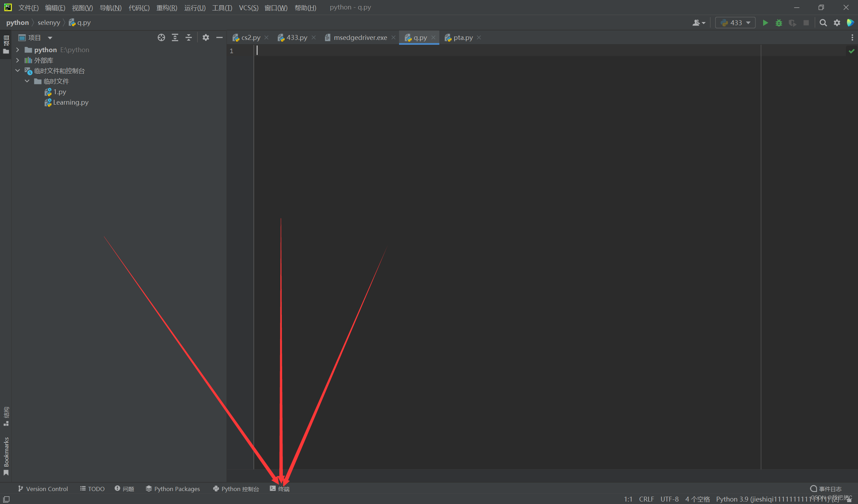The width and height of the screenshot is (858, 504).
Task: Open Search Everywhere magnifier icon
Action: (x=823, y=23)
